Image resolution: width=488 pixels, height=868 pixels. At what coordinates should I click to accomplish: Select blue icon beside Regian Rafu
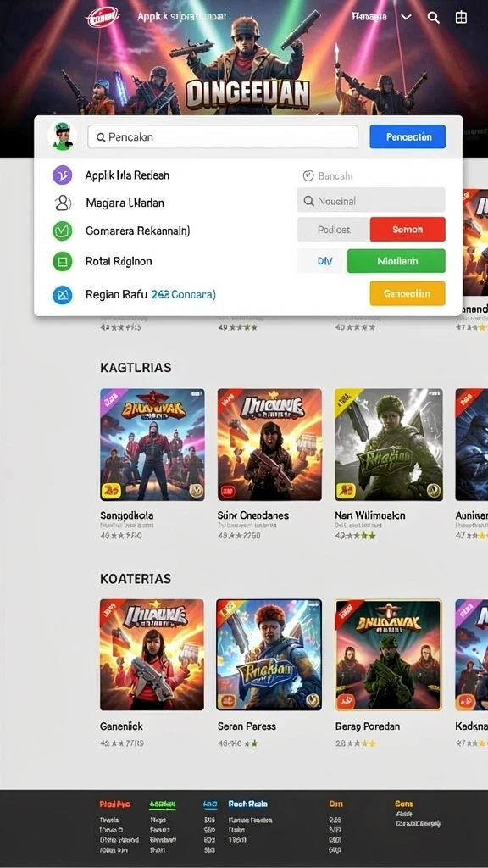point(63,295)
